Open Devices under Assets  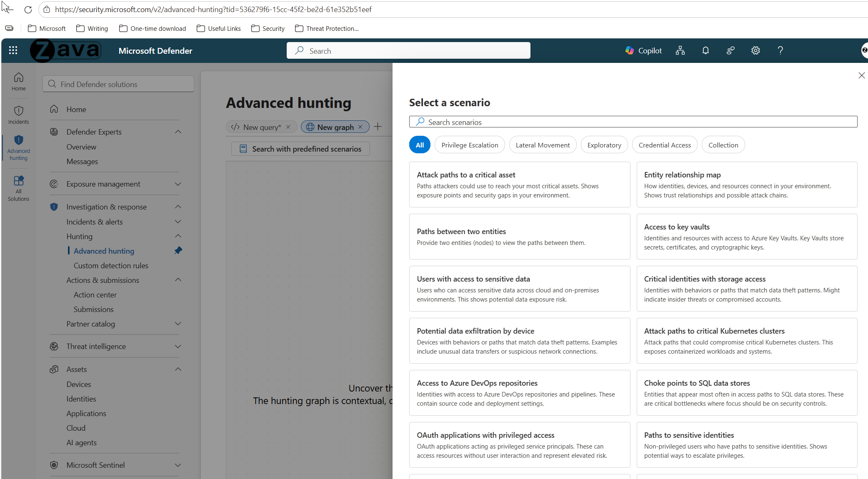click(x=78, y=384)
